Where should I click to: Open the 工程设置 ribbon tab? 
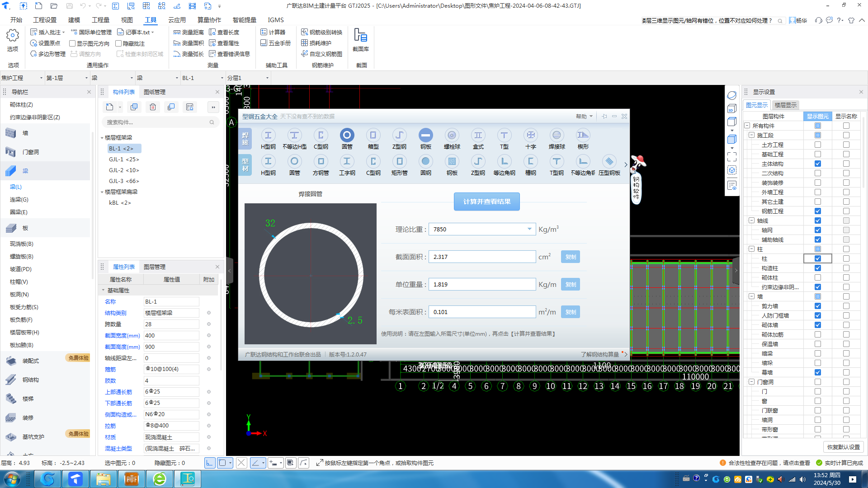point(45,20)
